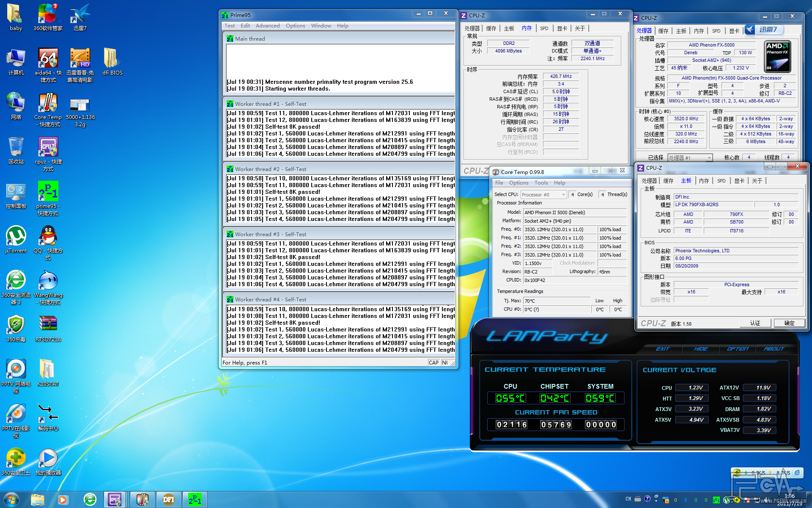
Task: Open K10STAT folder icon
Action: coord(48,373)
